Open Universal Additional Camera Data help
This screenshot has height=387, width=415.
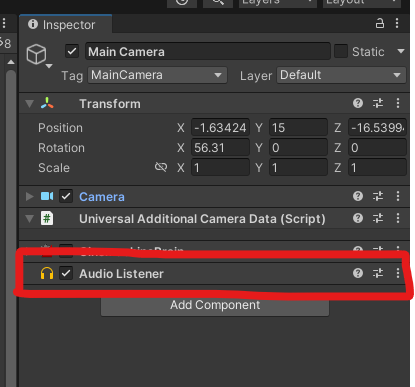(x=358, y=218)
